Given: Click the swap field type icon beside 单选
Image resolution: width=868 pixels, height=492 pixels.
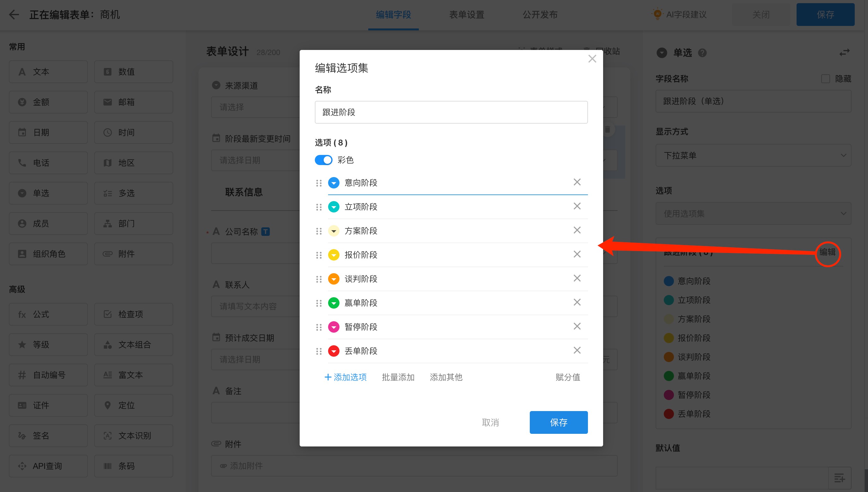Looking at the screenshot, I should coord(844,53).
